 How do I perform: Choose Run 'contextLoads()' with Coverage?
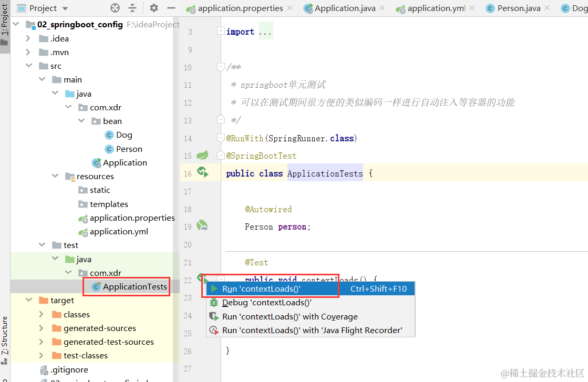tap(311, 316)
